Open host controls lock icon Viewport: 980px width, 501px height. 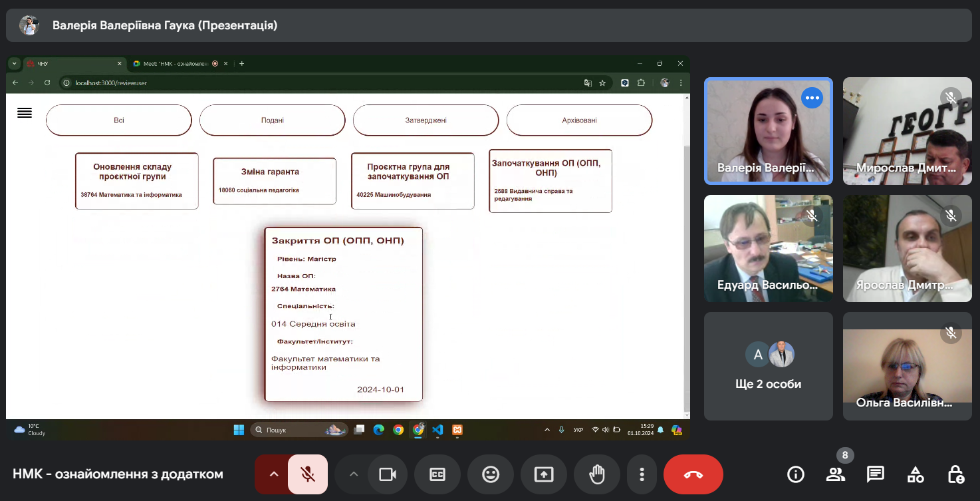coord(955,474)
